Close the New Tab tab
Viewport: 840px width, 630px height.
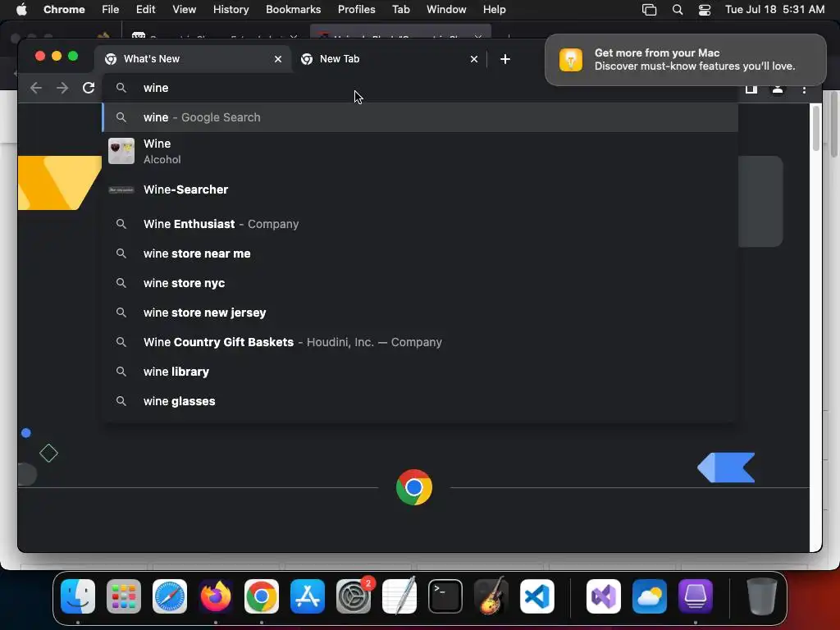[474, 59]
